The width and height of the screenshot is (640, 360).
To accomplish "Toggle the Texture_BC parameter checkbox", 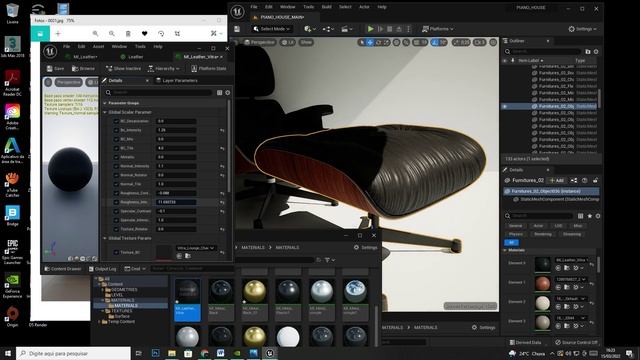I will [116, 252].
